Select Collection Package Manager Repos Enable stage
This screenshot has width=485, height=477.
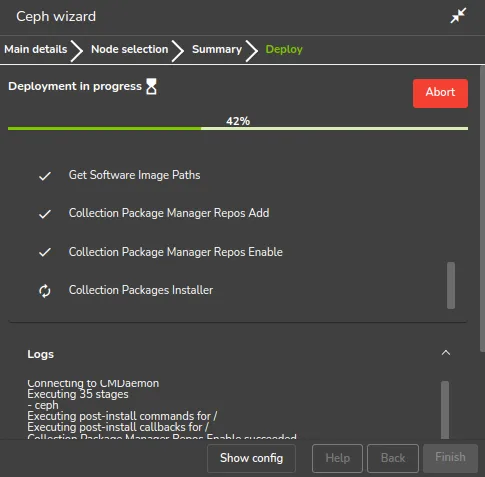coord(176,252)
